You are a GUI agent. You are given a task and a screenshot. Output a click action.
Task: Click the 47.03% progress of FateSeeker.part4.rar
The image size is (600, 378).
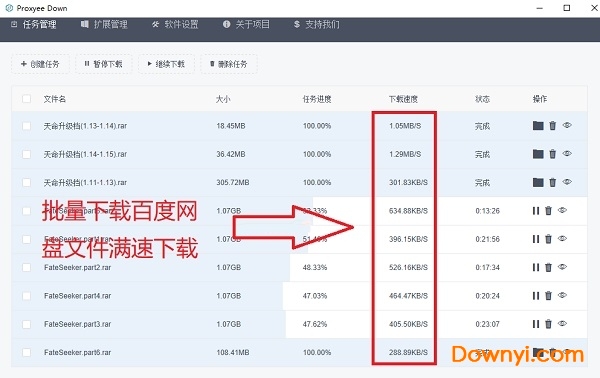click(x=315, y=296)
